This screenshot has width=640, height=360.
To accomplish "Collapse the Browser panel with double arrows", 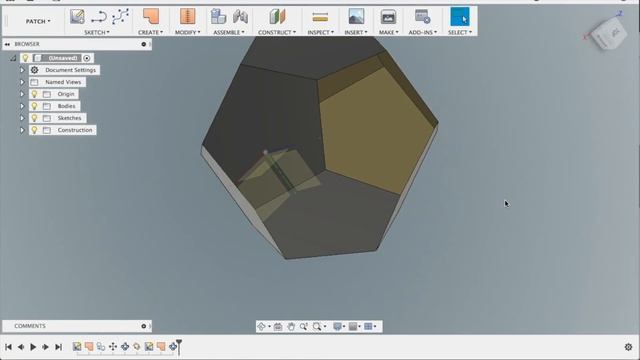I will [7, 44].
